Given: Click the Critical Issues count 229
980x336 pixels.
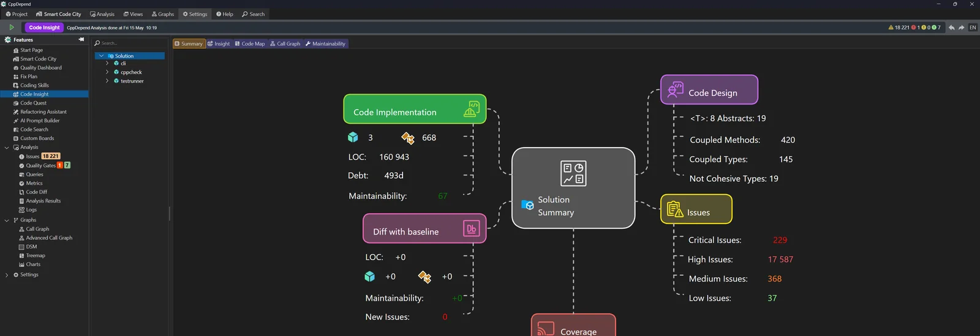Looking at the screenshot, I should pyautogui.click(x=780, y=240).
